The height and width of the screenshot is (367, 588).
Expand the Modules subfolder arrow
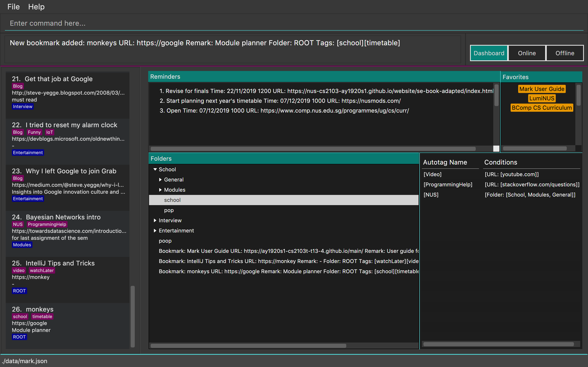pyautogui.click(x=160, y=190)
